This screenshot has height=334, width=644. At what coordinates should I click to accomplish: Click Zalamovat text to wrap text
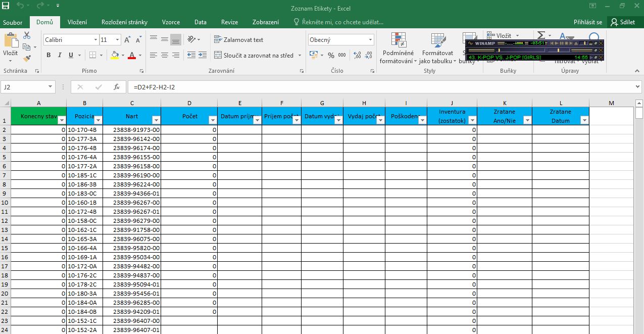tap(239, 39)
